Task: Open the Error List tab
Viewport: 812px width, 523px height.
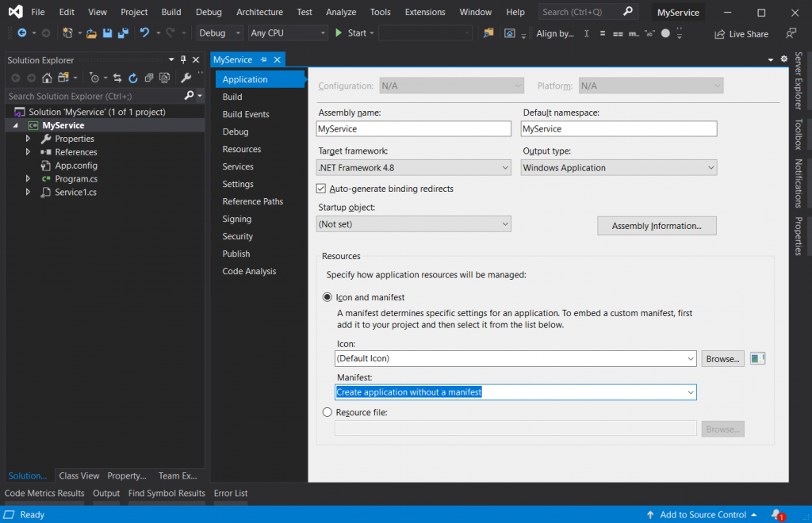Action: [x=231, y=493]
